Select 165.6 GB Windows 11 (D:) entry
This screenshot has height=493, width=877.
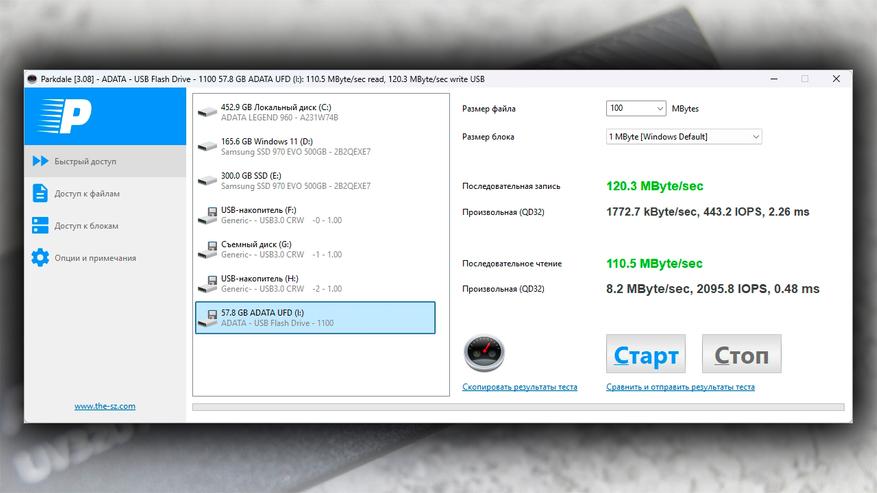coord(315,147)
